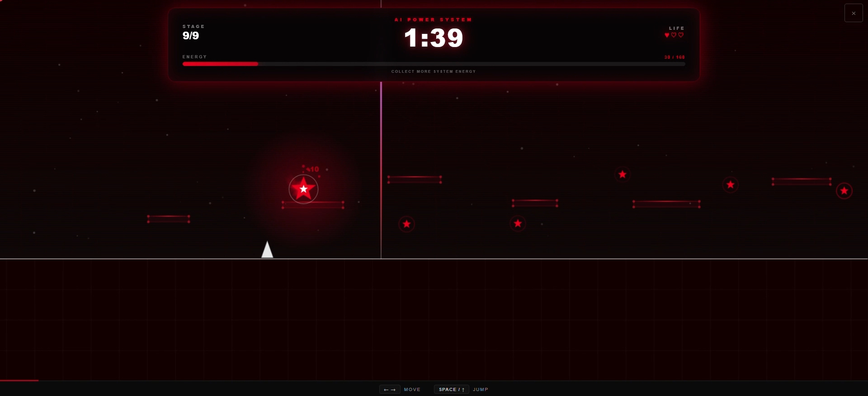The width and height of the screenshot is (868, 396).
Task: Click the SPACE / ↑ key hint
Action: (452, 389)
